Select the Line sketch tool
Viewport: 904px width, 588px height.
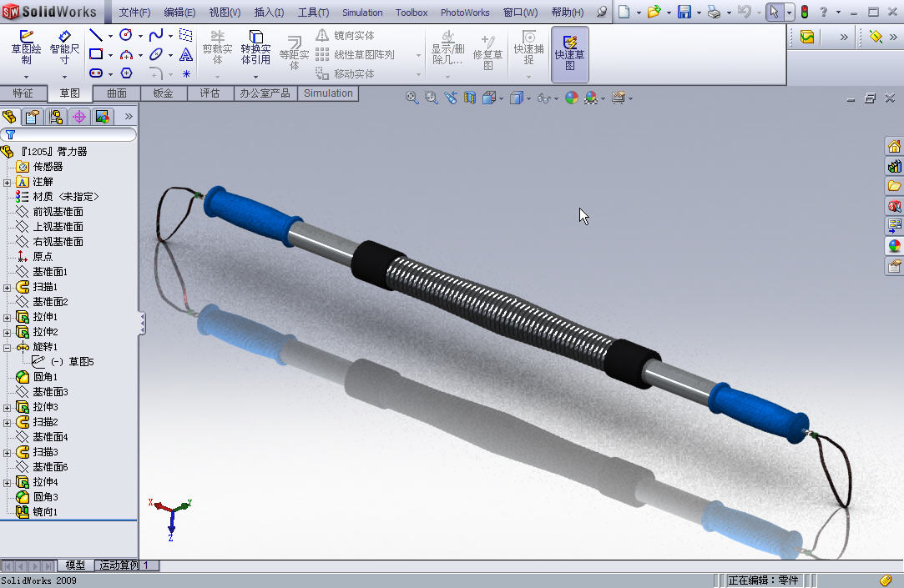point(96,36)
